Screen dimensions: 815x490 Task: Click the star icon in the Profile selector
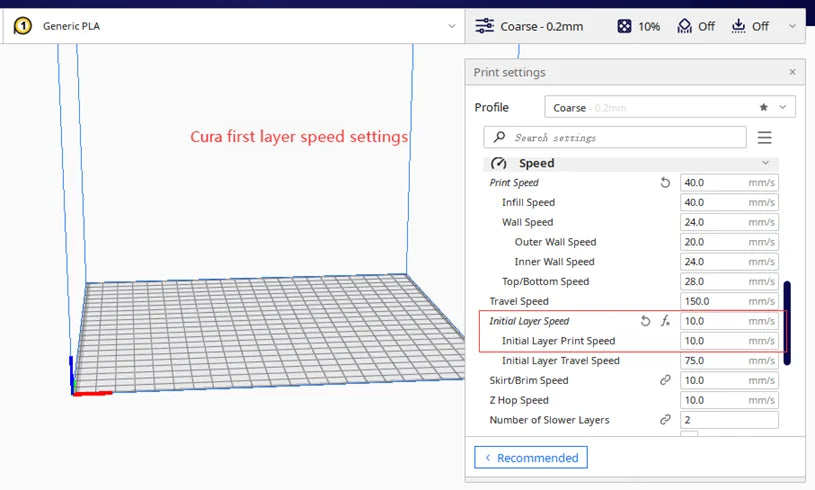764,107
